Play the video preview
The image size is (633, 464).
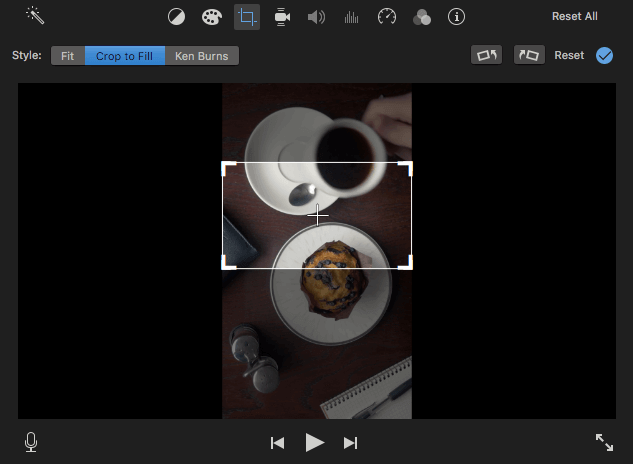[314, 443]
